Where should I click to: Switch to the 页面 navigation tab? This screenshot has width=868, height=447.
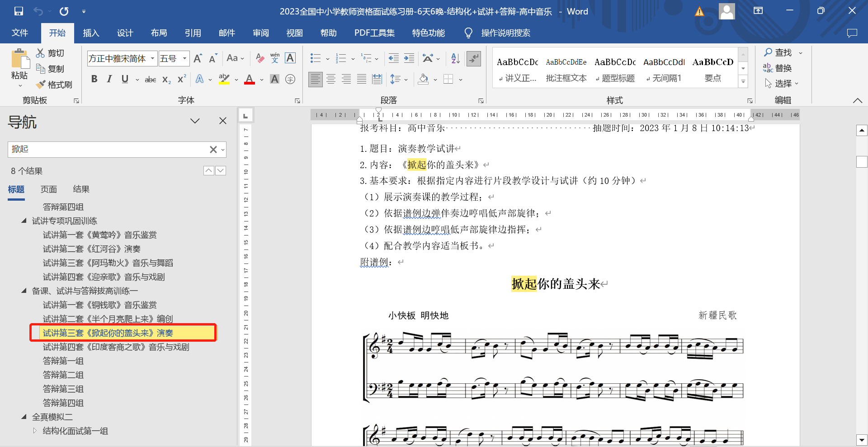pyautogui.click(x=49, y=189)
